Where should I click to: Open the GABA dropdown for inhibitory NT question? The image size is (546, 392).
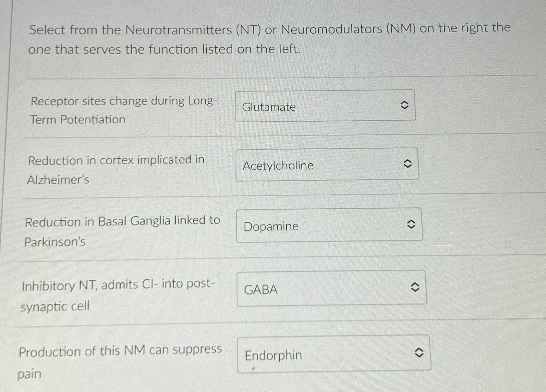[x=331, y=288]
